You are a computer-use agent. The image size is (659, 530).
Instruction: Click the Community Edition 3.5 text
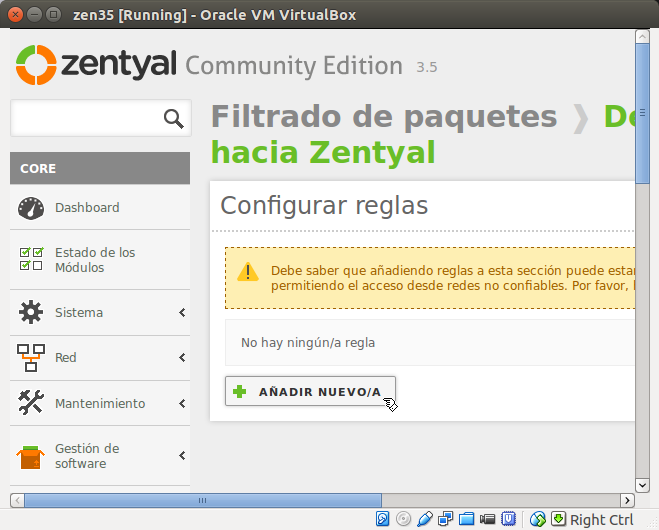[x=311, y=66]
